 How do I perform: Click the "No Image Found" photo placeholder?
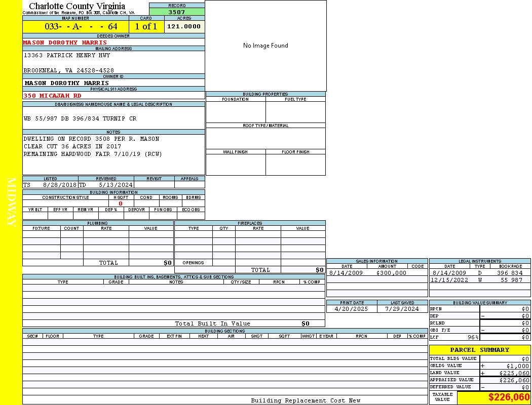(265, 46)
